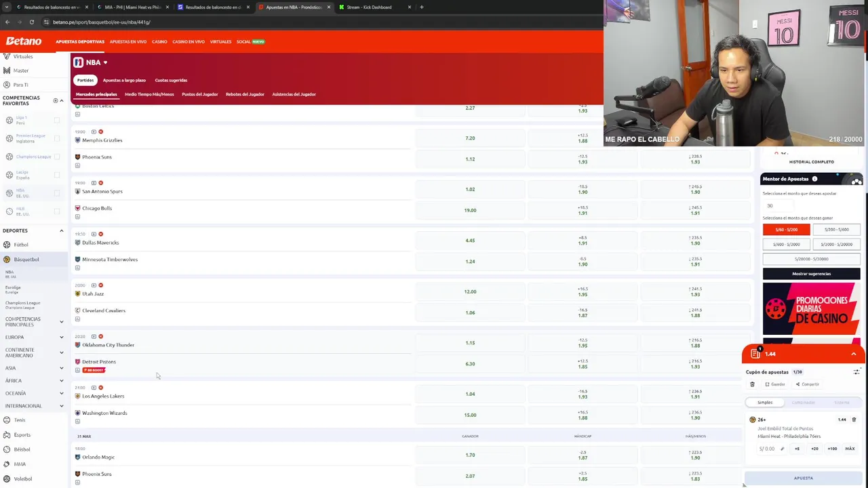This screenshot has width=868, height=488.
Task: Switch to the MIA - PHI Miami Heat tab
Action: coord(132,7)
